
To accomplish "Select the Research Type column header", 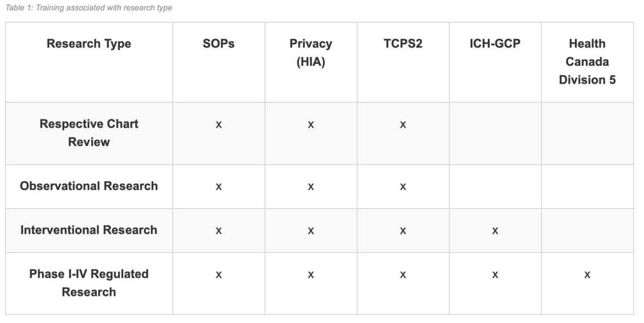I will coord(89,44).
